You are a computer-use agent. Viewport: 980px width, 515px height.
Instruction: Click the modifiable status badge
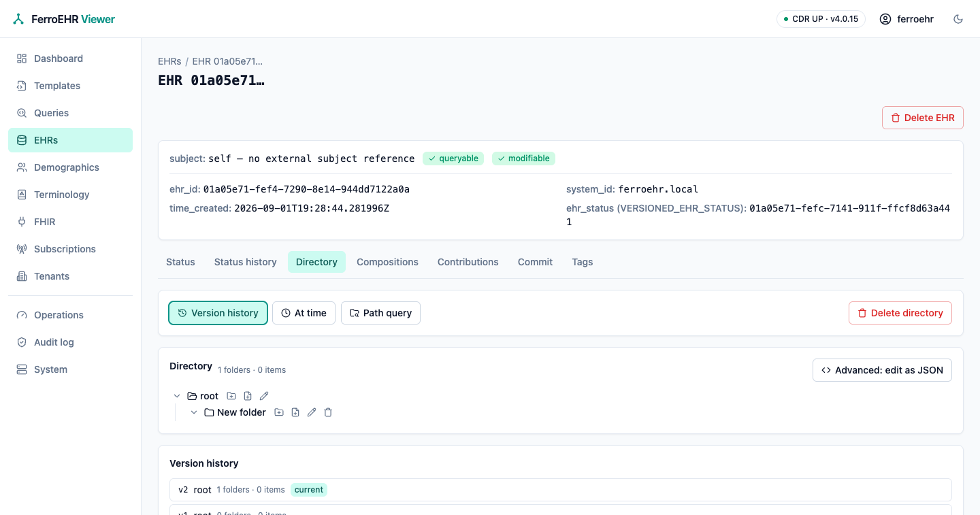pyautogui.click(x=523, y=159)
